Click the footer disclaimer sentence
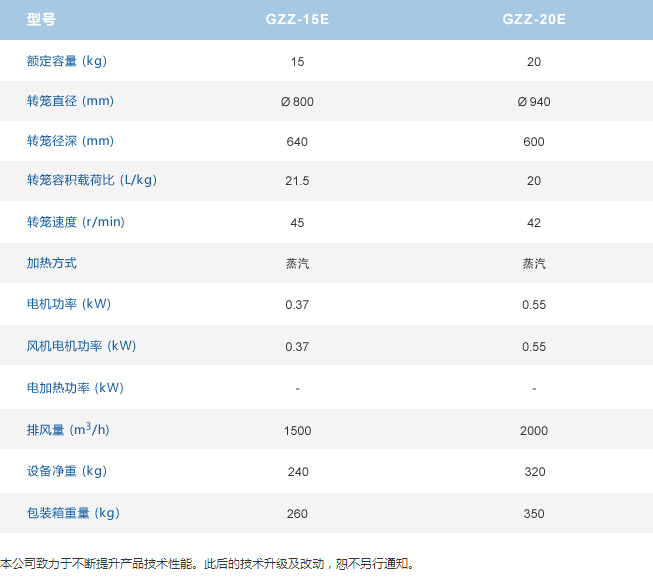Image resolution: width=653 pixels, height=577 pixels. [x=208, y=564]
